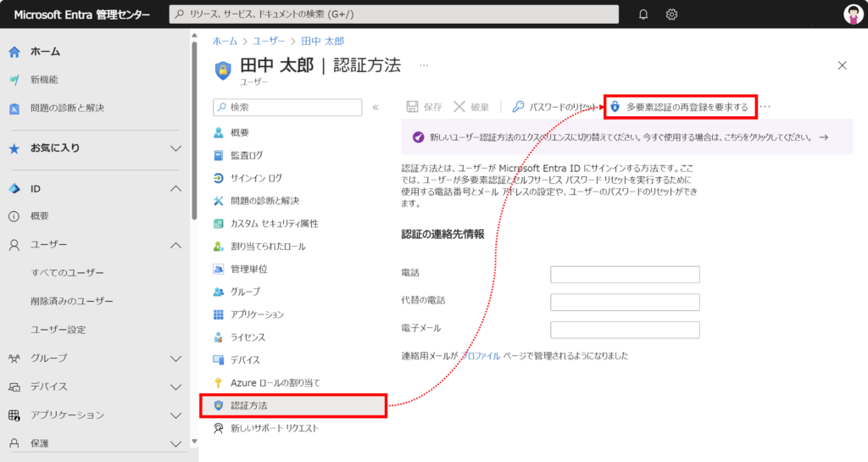Open the more commands ellipsis in toolbar
The height and width of the screenshot is (462, 868).
pos(765,107)
